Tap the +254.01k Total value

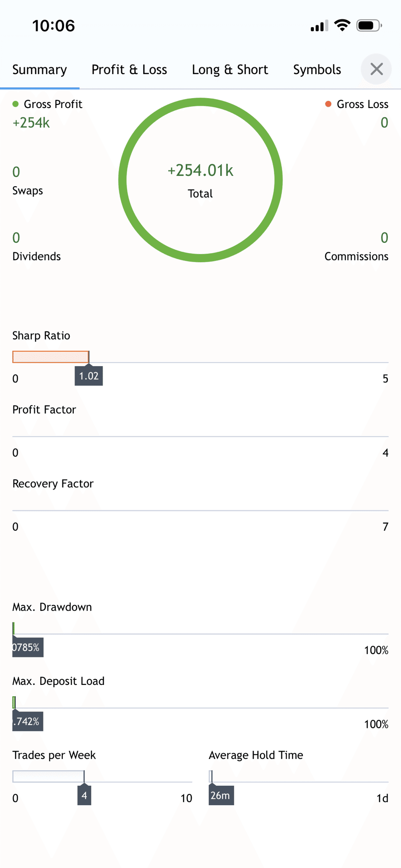[x=200, y=170]
